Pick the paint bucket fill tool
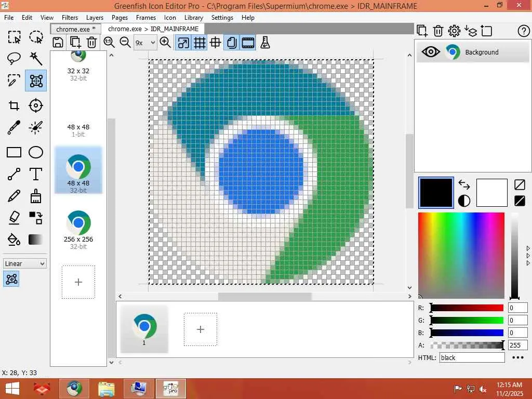532x399 pixels. (x=14, y=240)
